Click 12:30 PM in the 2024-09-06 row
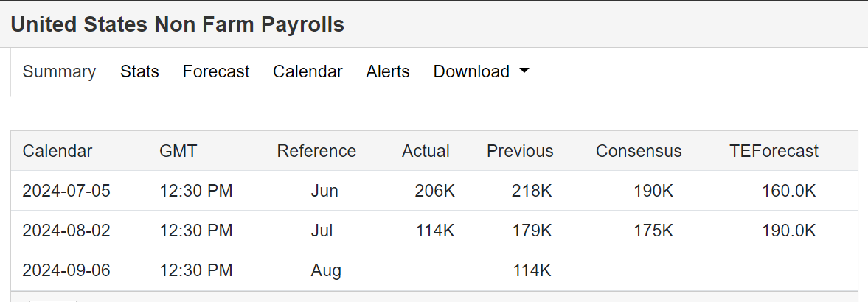 pos(196,270)
